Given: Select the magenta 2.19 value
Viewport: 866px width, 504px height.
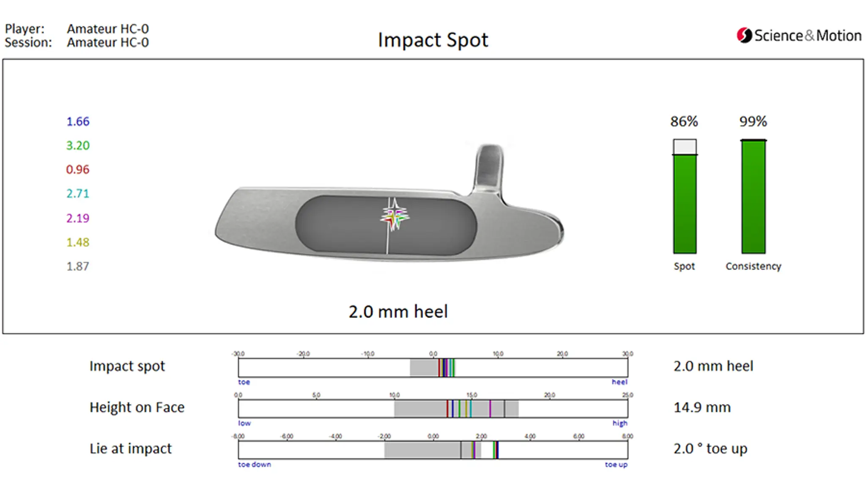Looking at the screenshot, I should coord(78,218).
